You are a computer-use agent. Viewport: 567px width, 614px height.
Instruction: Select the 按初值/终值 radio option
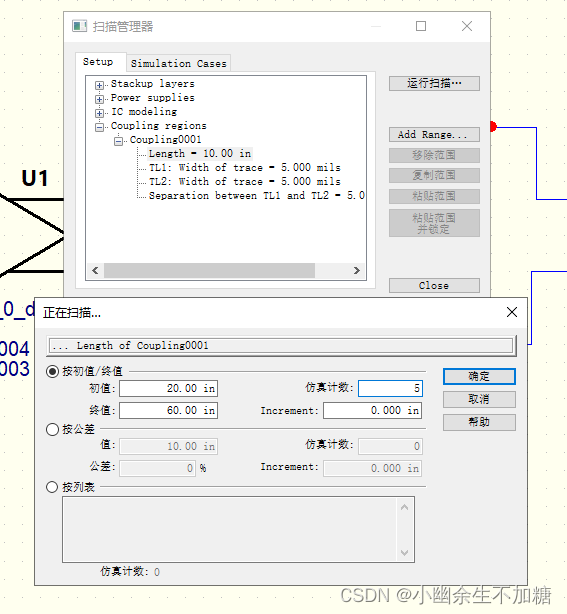[52, 371]
